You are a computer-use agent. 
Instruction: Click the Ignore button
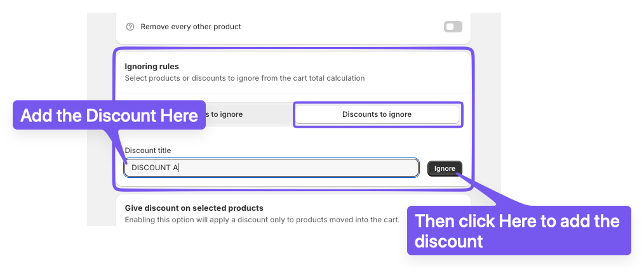[445, 169]
